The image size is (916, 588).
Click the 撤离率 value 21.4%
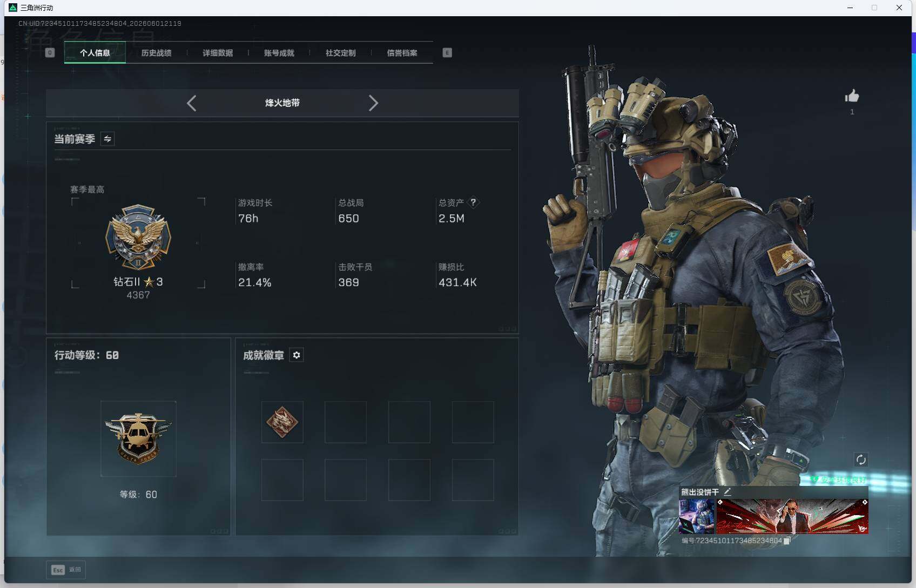point(255,283)
